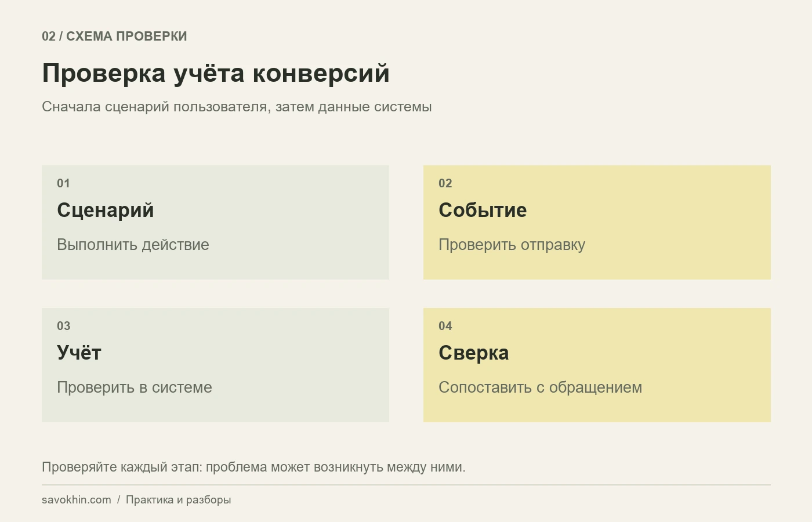The image size is (812, 522).
Task: Click the text "Проверить отправку"
Action: pyautogui.click(x=512, y=245)
